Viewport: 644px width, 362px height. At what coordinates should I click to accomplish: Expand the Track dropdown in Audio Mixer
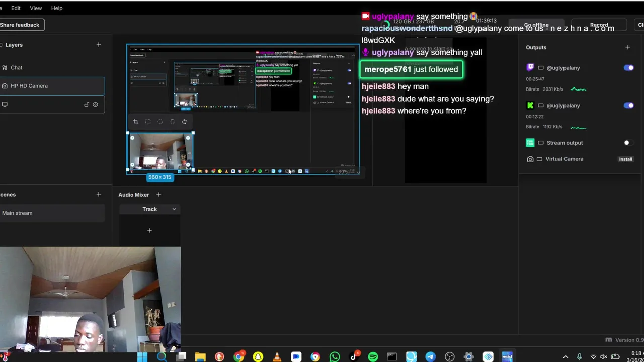[174, 209]
